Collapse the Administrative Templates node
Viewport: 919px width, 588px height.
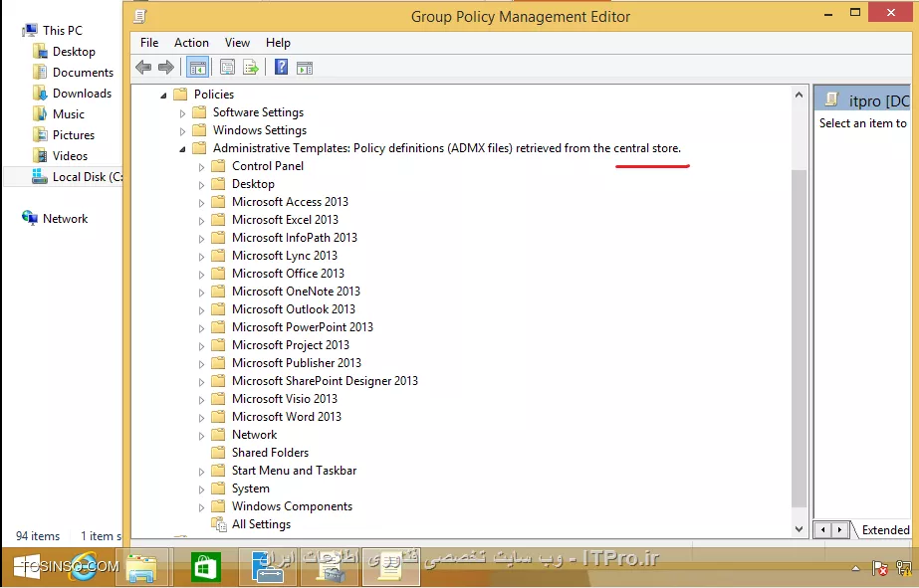click(x=182, y=149)
